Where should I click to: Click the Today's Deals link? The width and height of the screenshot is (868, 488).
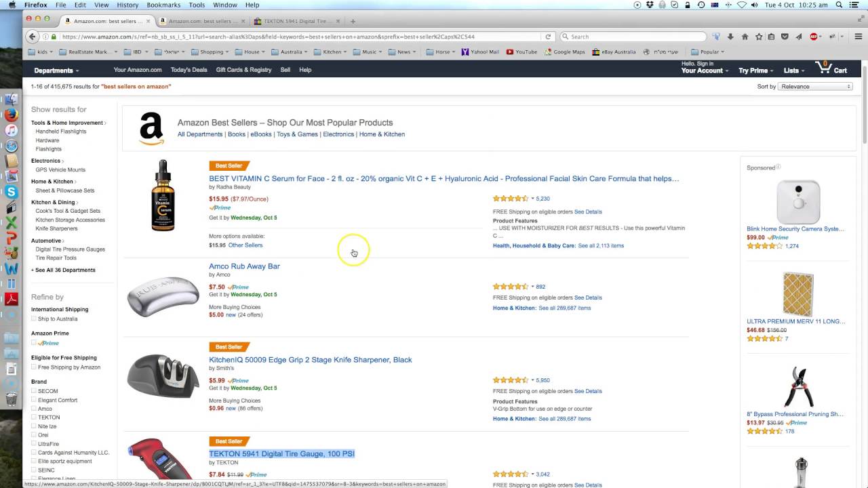[189, 70]
